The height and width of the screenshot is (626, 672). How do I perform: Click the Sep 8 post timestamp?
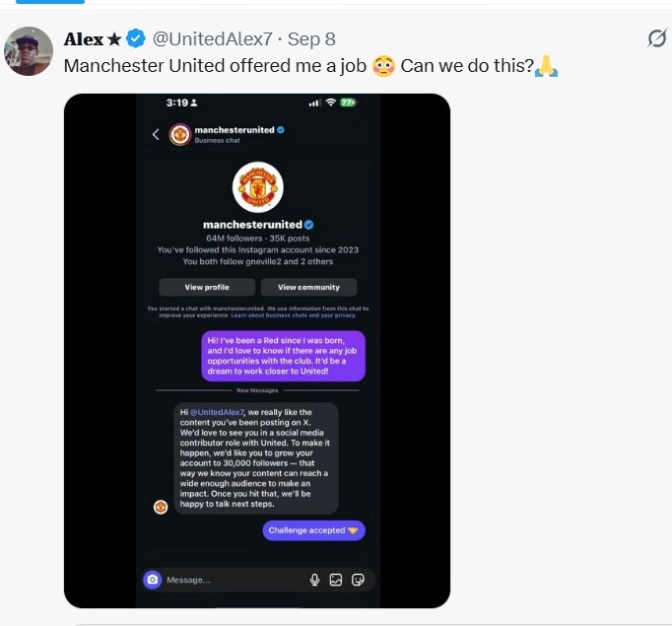coord(312,39)
